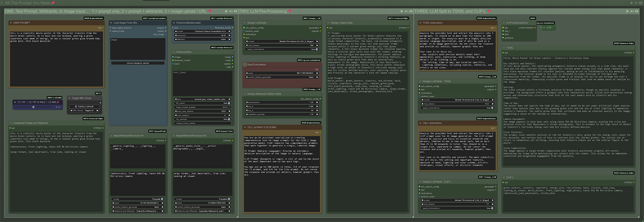
Task: Click the Seed Everywhere node circle icon
Action: pos(245,64)
